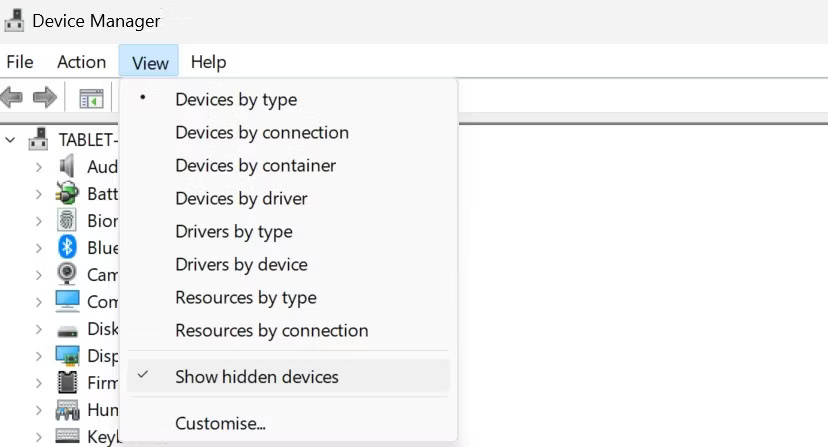The image size is (828, 447).
Task: Select the Batteries category icon
Action: click(x=67, y=193)
